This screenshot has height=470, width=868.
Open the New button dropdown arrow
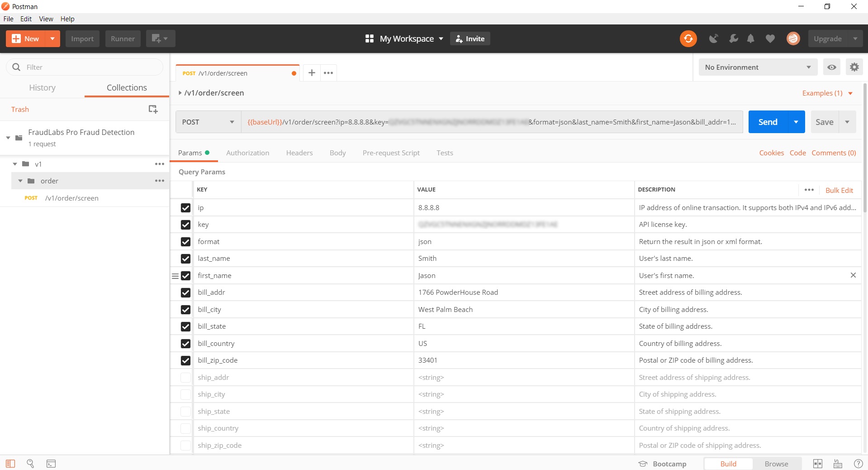point(52,38)
